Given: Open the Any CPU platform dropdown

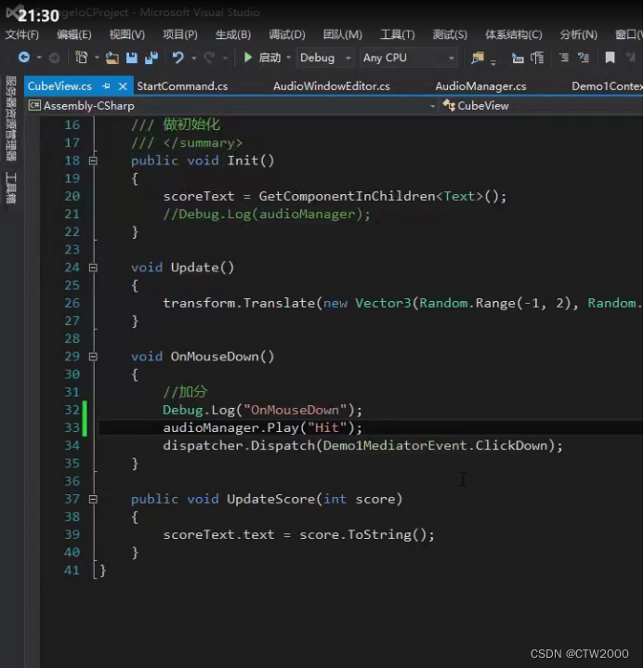Looking at the screenshot, I should (408, 58).
